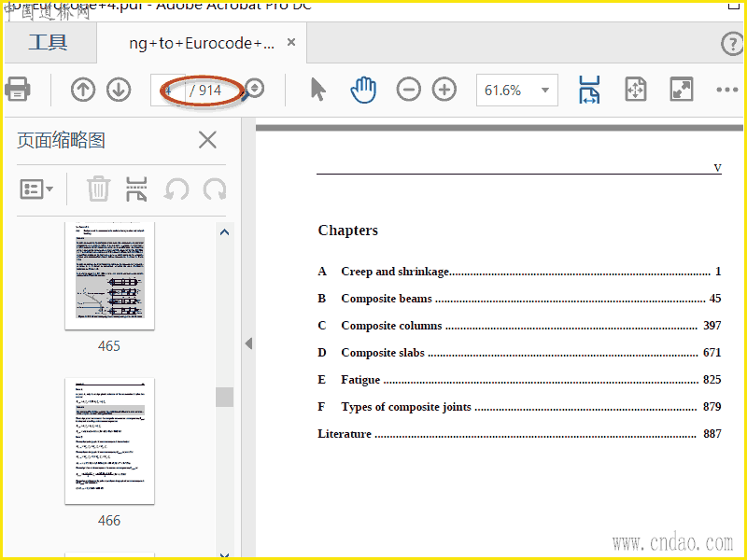Open the thumbnail panel options menu

36,189
